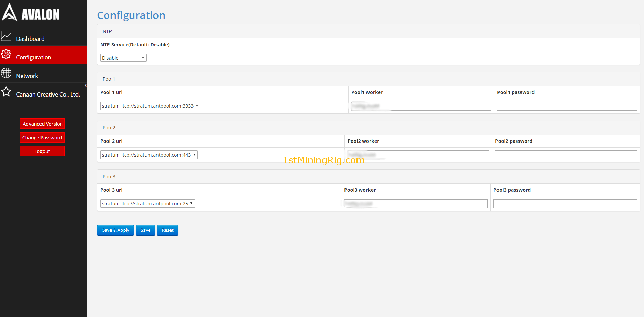Collapse the sidebar with the small arrow
The height and width of the screenshot is (317, 644).
pos(86,86)
